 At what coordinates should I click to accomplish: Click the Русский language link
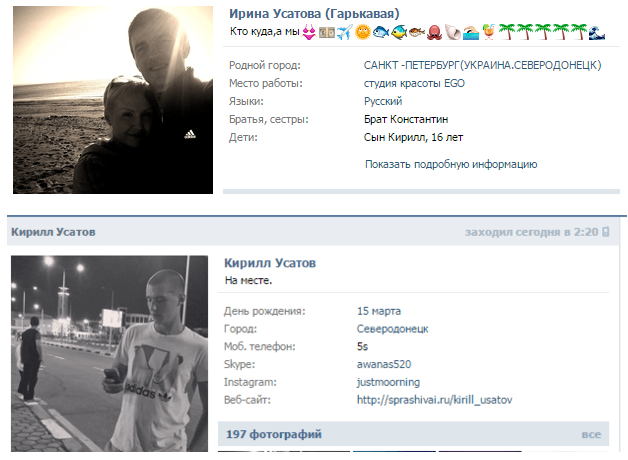pos(383,101)
